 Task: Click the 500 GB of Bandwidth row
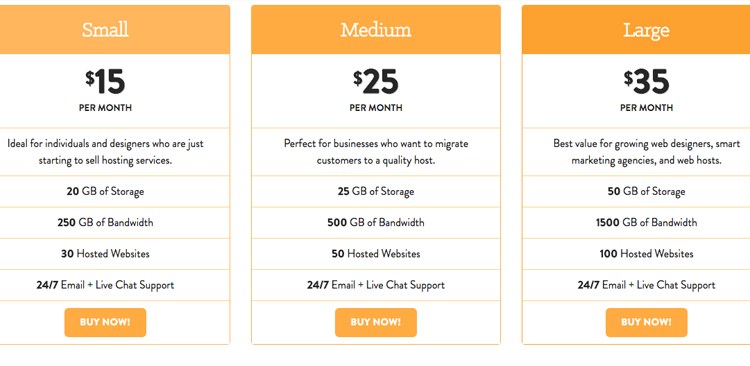(376, 223)
